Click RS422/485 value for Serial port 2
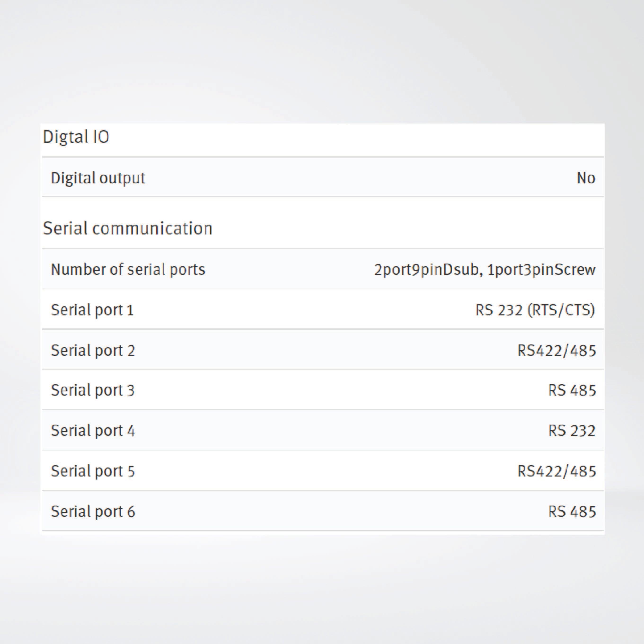The height and width of the screenshot is (644, 644). pos(556,350)
